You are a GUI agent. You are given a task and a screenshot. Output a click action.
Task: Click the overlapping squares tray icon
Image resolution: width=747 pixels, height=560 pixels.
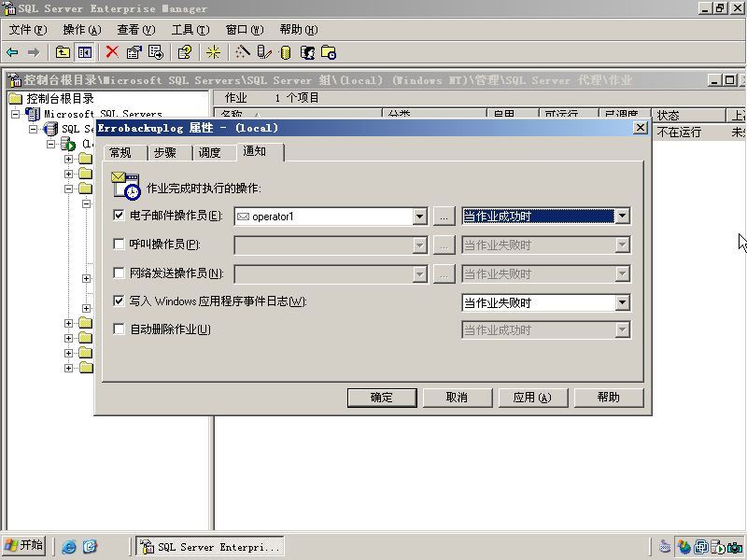click(701, 547)
